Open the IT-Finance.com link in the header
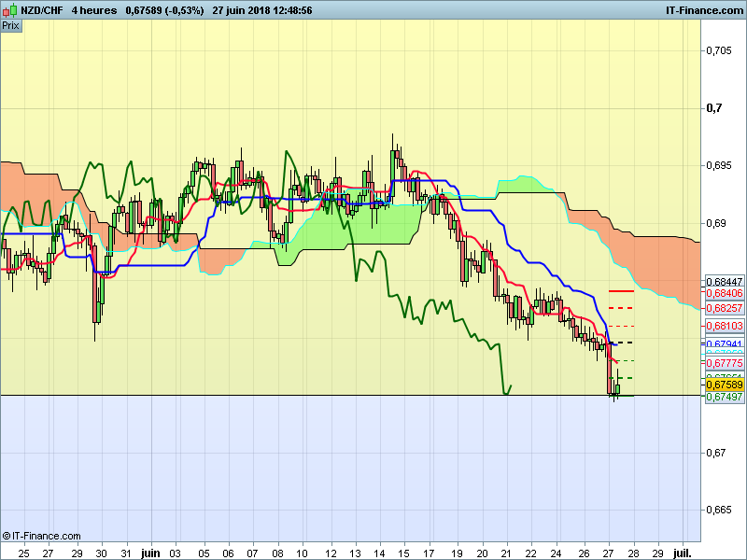The width and height of the screenshot is (747, 560). point(704,10)
